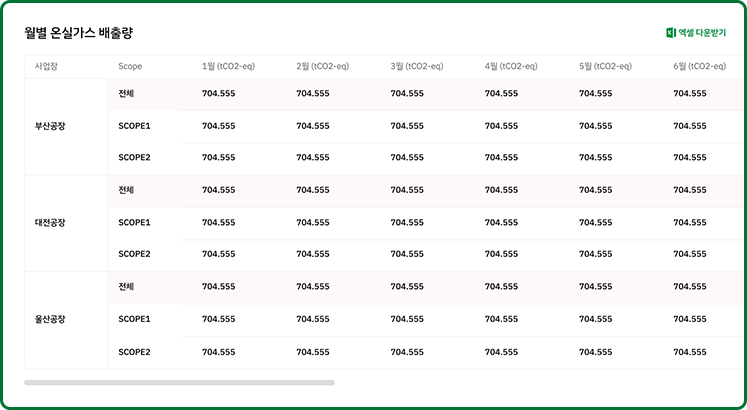Click the 3월 (tCO2-eq) column header

416,66
